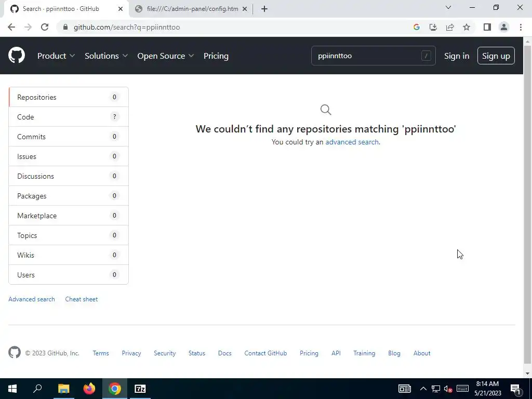Select the Users filter

tap(69, 274)
